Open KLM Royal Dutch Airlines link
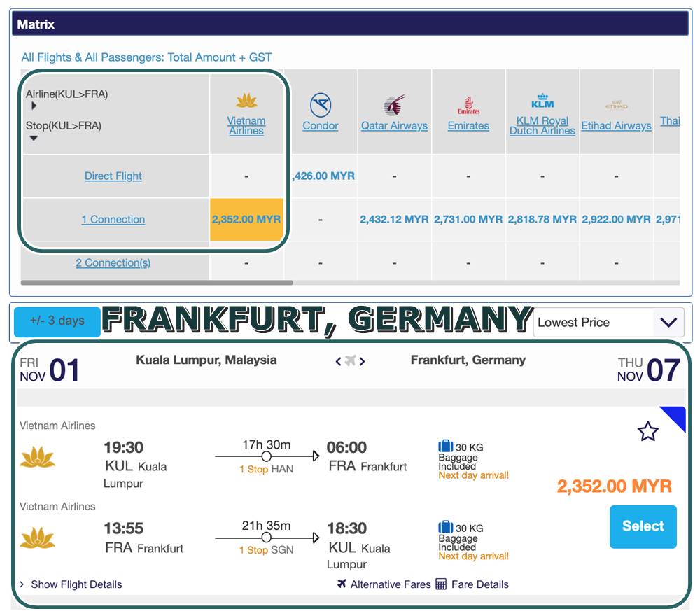Image resolution: width=700 pixels, height=611 pixels. (542, 126)
